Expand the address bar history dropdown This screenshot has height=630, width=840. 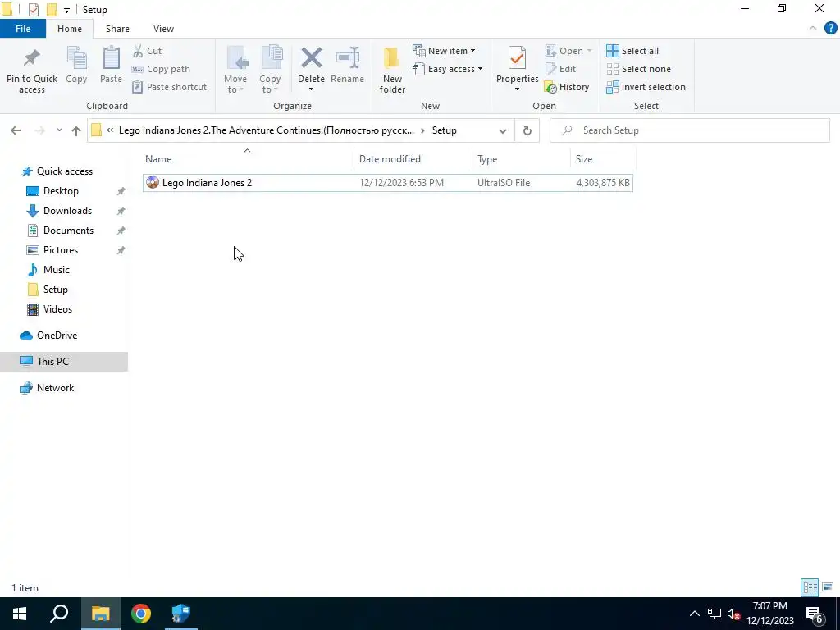pyautogui.click(x=503, y=130)
